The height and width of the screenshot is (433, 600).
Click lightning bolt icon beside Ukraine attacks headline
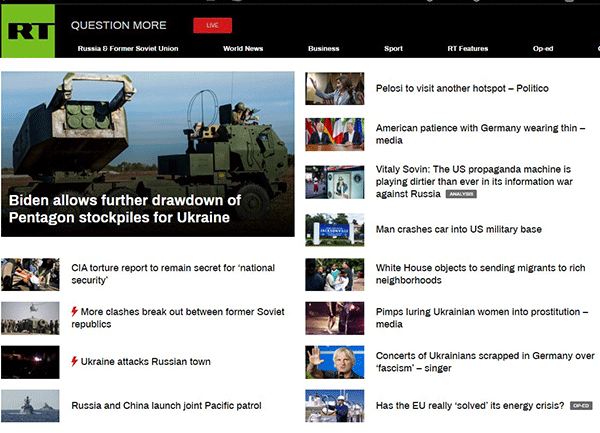(x=75, y=361)
